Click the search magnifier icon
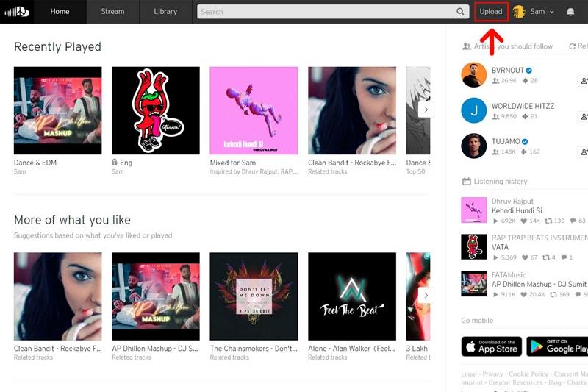Screen dimensions: 588x392 click(x=460, y=12)
